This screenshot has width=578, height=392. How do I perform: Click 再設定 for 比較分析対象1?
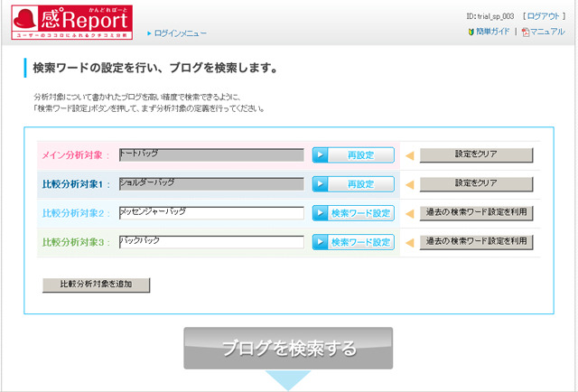(353, 184)
